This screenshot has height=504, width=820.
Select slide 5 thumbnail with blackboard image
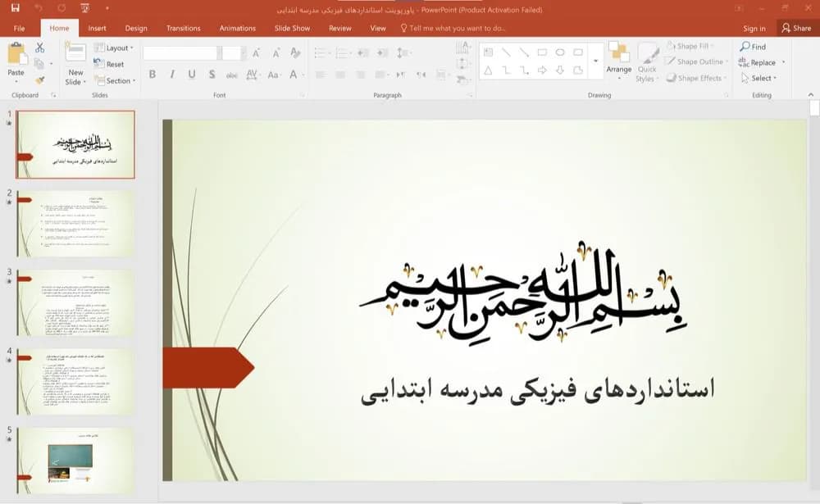point(75,461)
